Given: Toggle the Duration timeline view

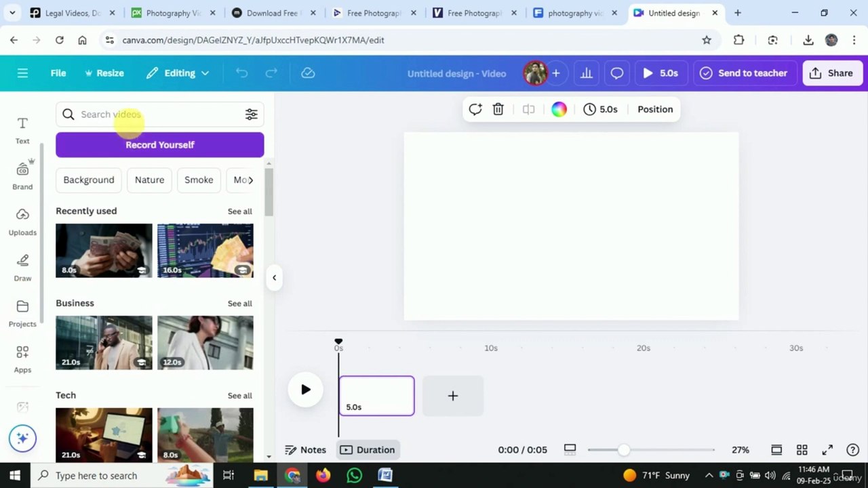Looking at the screenshot, I should (x=368, y=450).
